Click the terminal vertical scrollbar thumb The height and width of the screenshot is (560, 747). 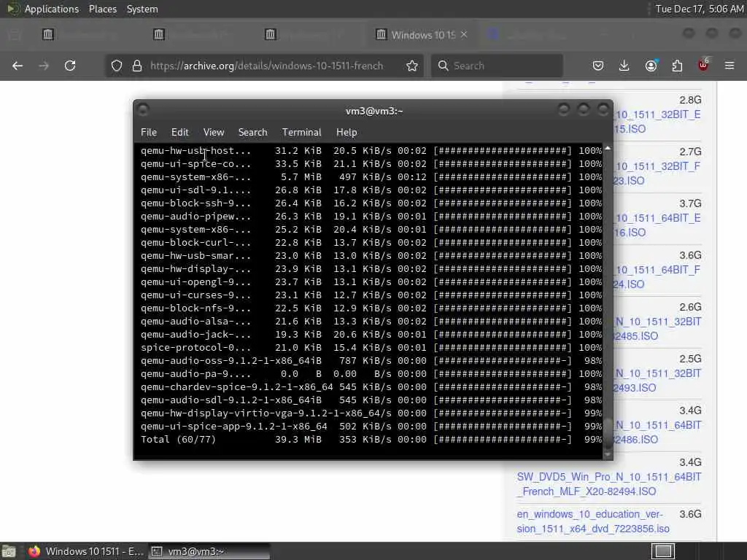click(x=608, y=433)
